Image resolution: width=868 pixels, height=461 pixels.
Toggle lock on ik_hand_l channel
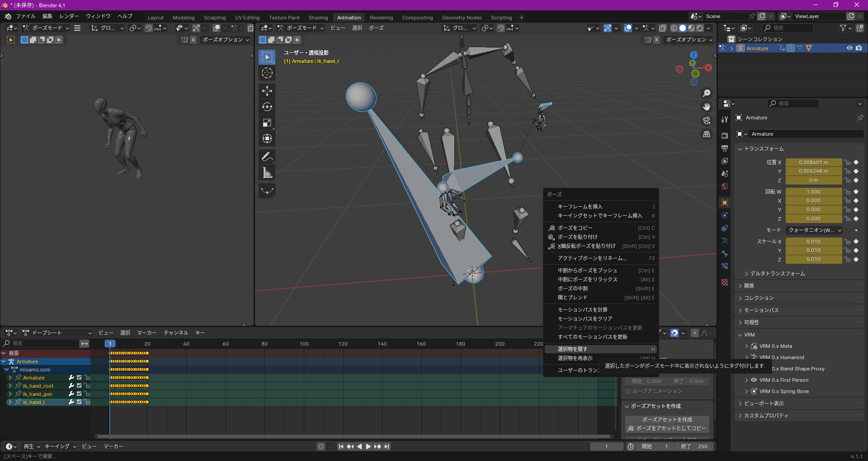coord(87,402)
